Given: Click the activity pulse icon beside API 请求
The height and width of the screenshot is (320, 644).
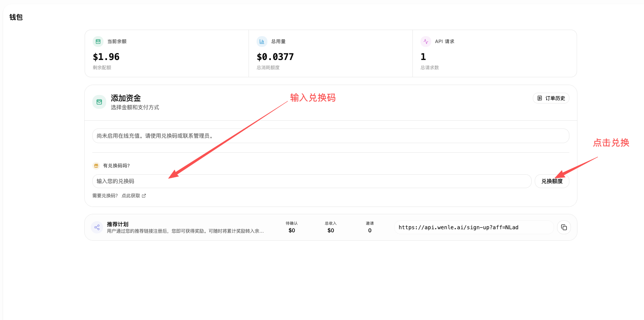Looking at the screenshot, I should [426, 42].
